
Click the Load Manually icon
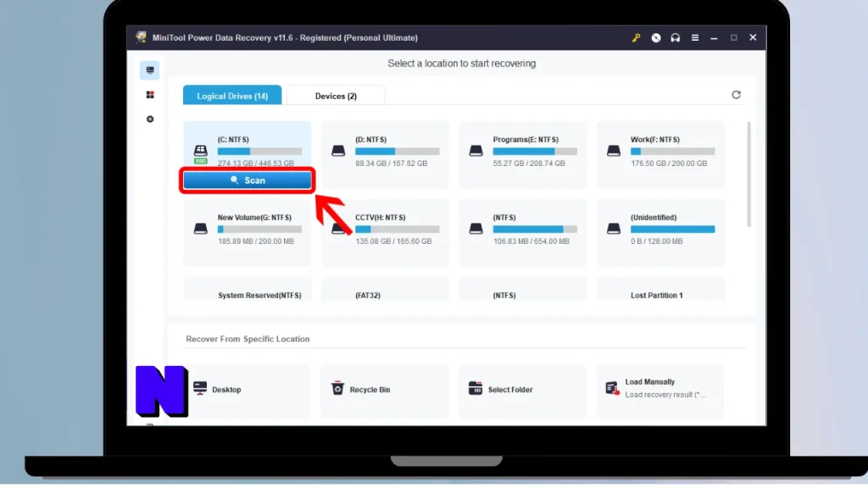pos(612,388)
